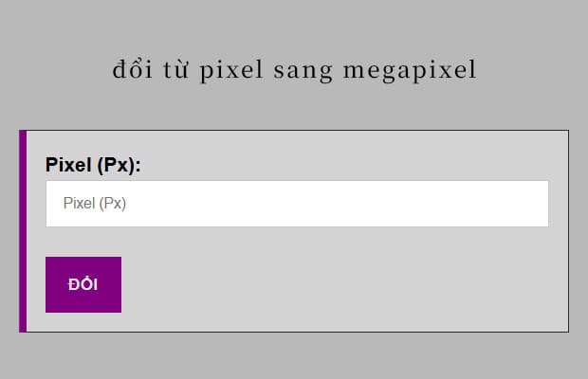Select the "(Px)" part of the bold label

(119, 165)
